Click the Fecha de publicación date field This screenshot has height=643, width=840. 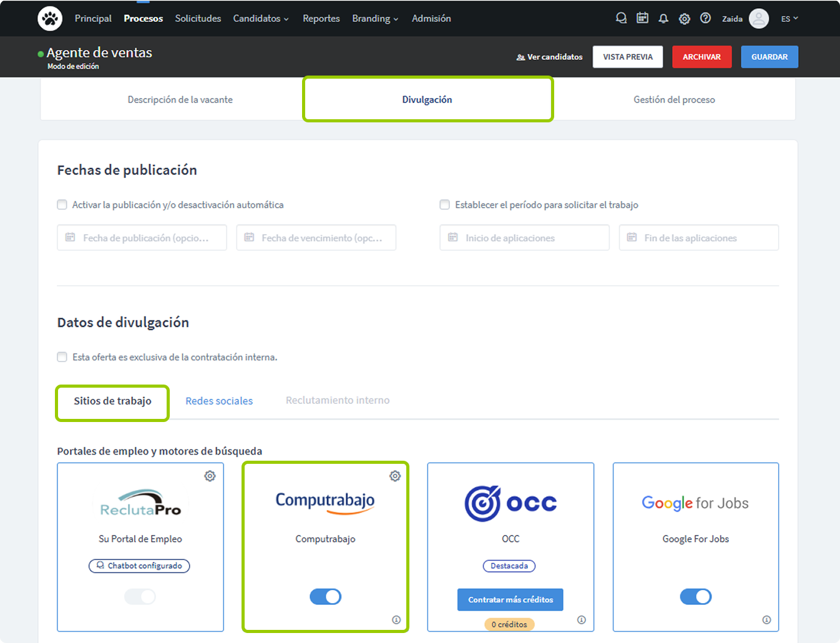pyautogui.click(x=142, y=238)
